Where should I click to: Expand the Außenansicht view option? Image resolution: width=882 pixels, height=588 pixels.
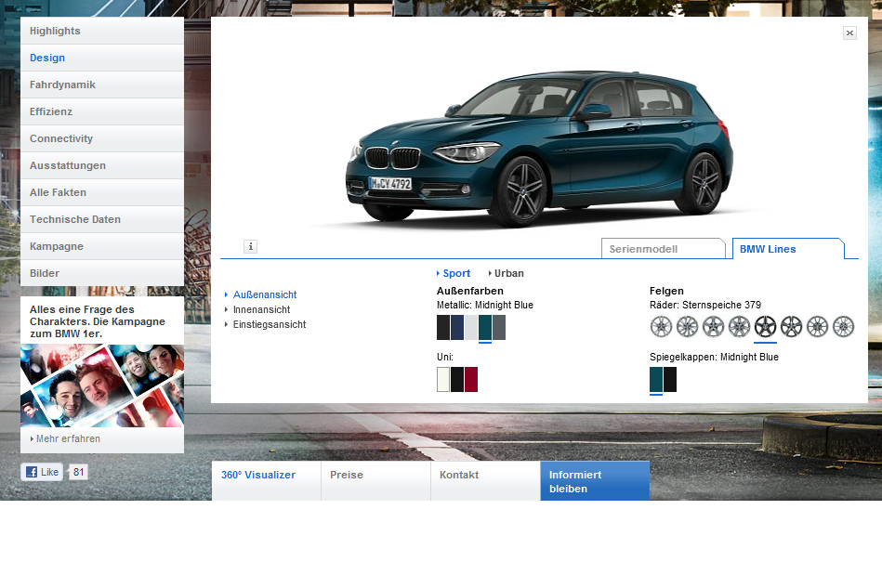click(x=264, y=294)
